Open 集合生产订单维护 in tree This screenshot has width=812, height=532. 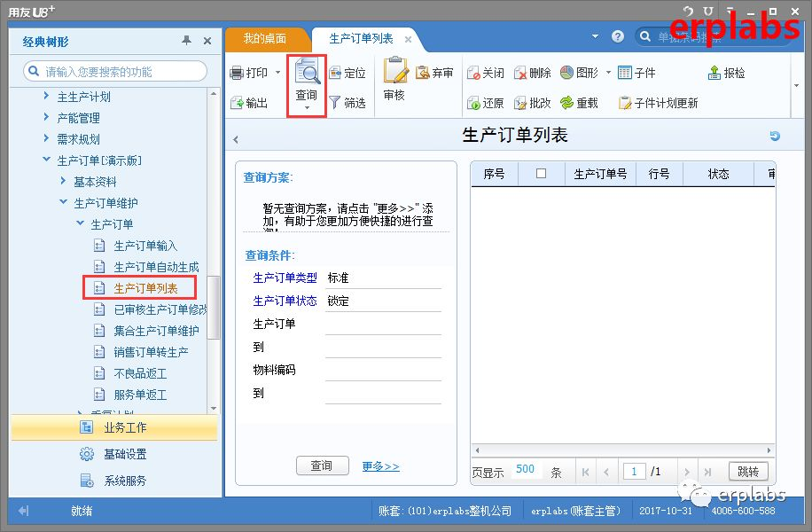(x=156, y=331)
